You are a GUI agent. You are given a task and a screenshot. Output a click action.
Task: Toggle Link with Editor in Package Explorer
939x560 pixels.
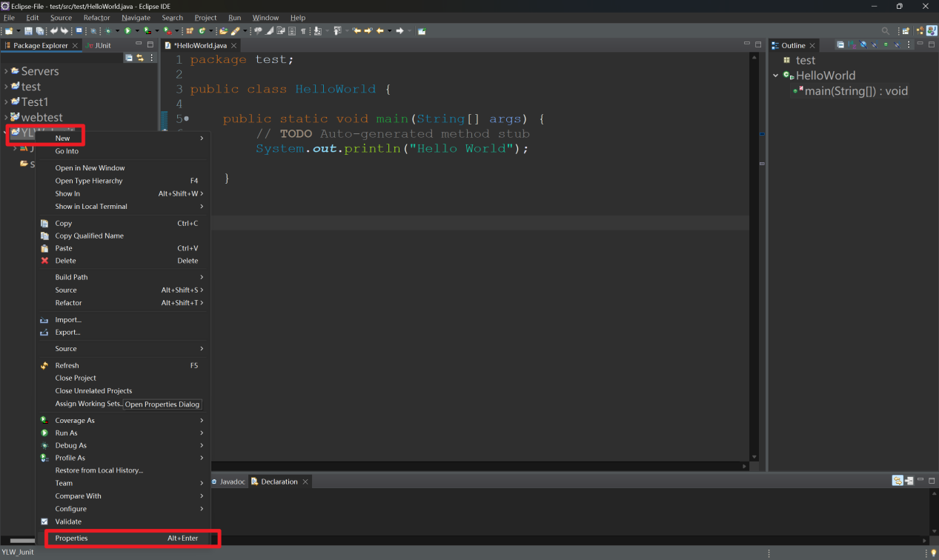click(x=139, y=57)
